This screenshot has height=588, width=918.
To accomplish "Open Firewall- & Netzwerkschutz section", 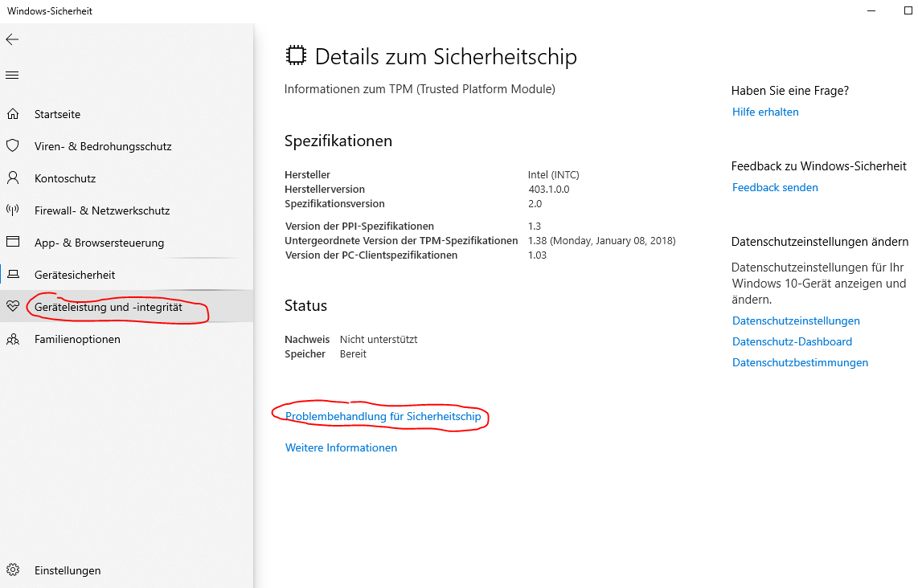I will coord(102,210).
